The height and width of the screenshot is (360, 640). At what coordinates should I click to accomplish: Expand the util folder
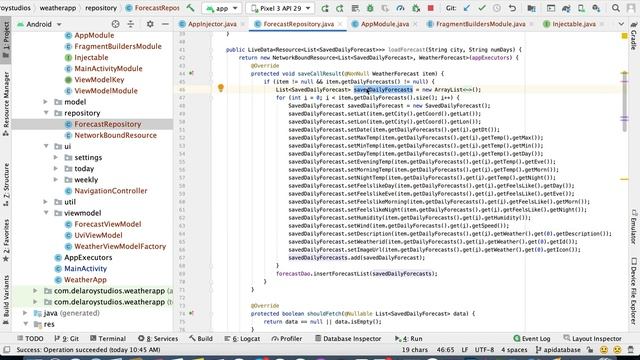tap(46, 202)
